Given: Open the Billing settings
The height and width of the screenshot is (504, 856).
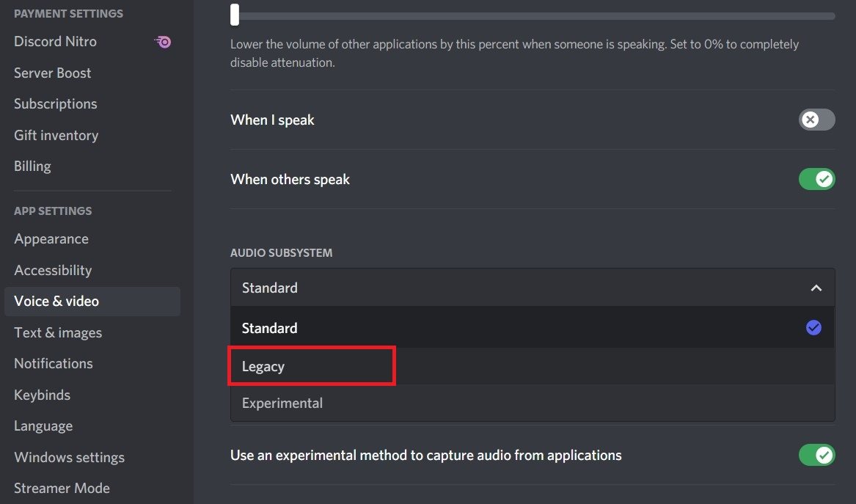Looking at the screenshot, I should [x=32, y=167].
